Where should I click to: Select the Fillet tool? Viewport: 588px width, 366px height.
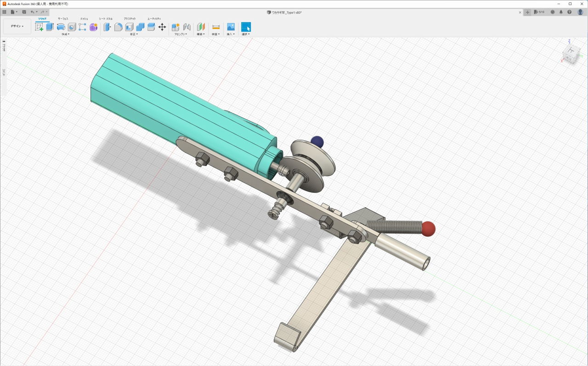118,27
